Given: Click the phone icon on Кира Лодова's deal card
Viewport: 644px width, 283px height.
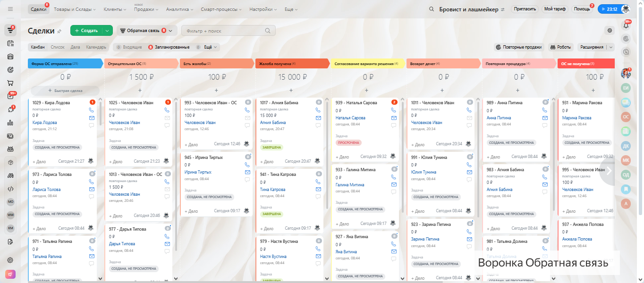Looking at the screenshot, I should [x=92, y=110].
